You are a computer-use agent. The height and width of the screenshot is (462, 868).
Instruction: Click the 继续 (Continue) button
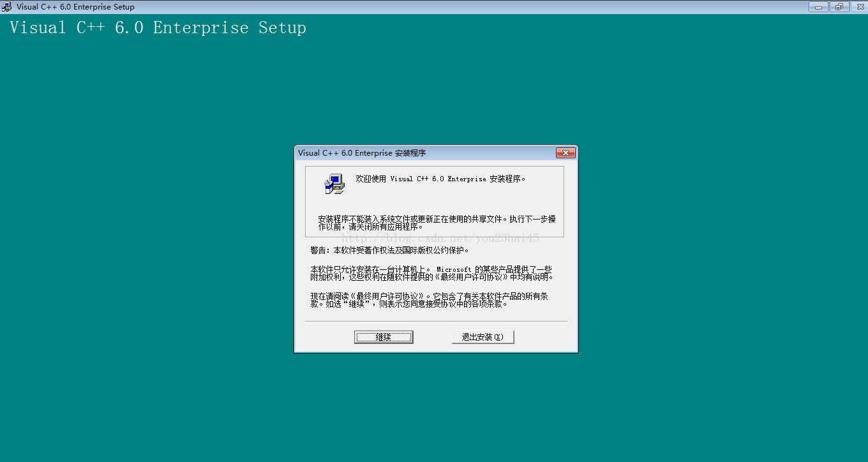click(x=384, y=337)
